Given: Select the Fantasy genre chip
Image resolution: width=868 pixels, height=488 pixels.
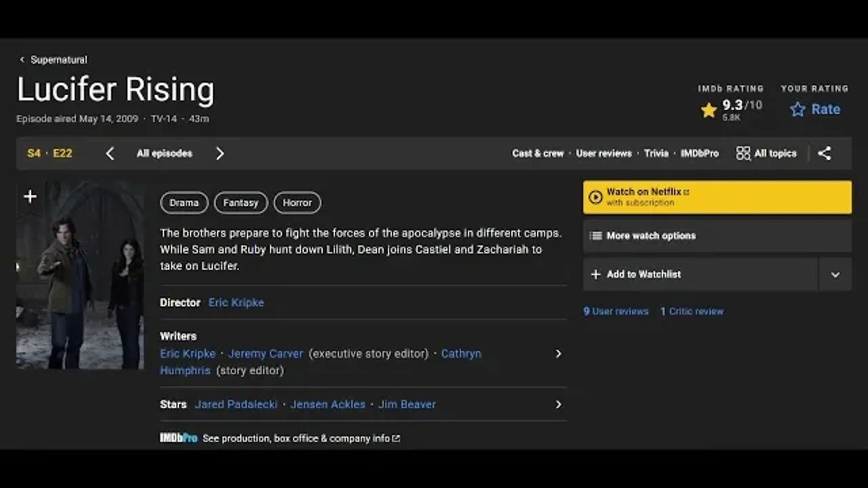Looking at the screenshot, I should [x=241, y=203].
